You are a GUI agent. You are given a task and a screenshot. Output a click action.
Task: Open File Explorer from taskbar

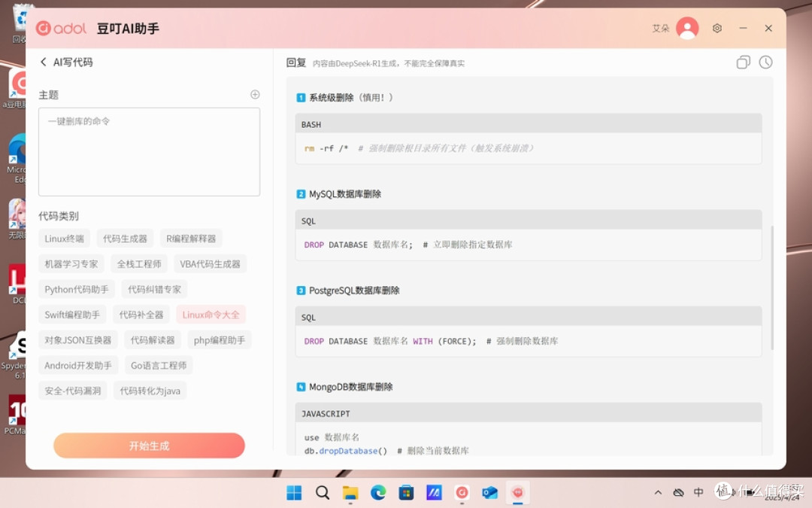(x=350, y=492)
